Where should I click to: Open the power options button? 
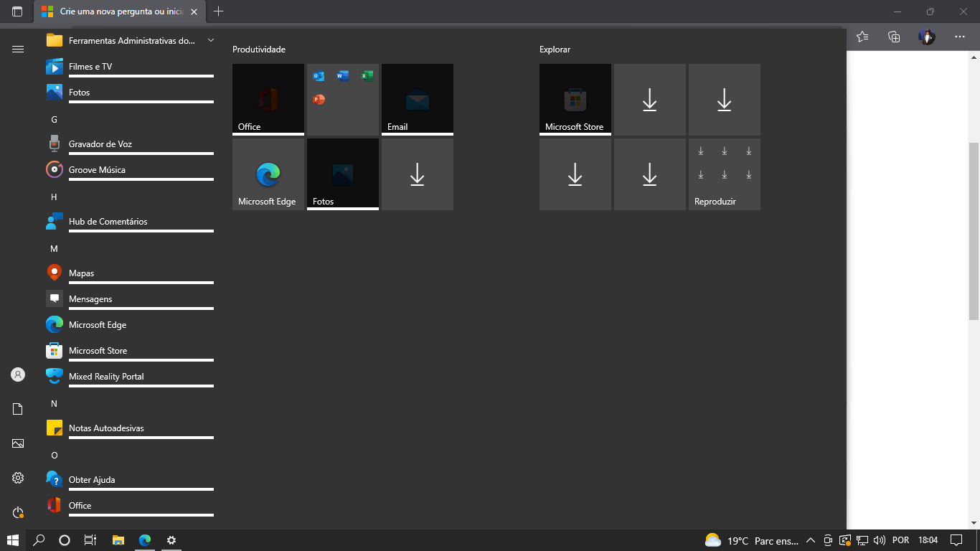[18, 512]
